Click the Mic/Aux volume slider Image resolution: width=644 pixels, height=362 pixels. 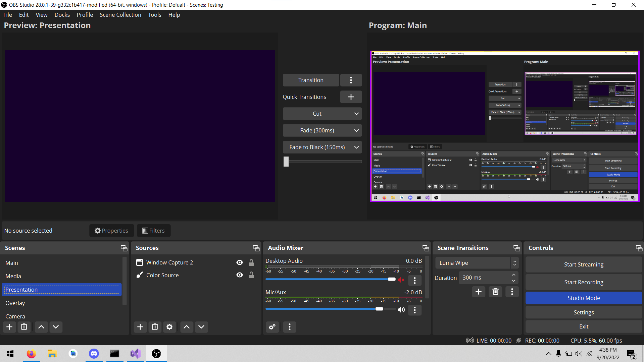(331, 309)
